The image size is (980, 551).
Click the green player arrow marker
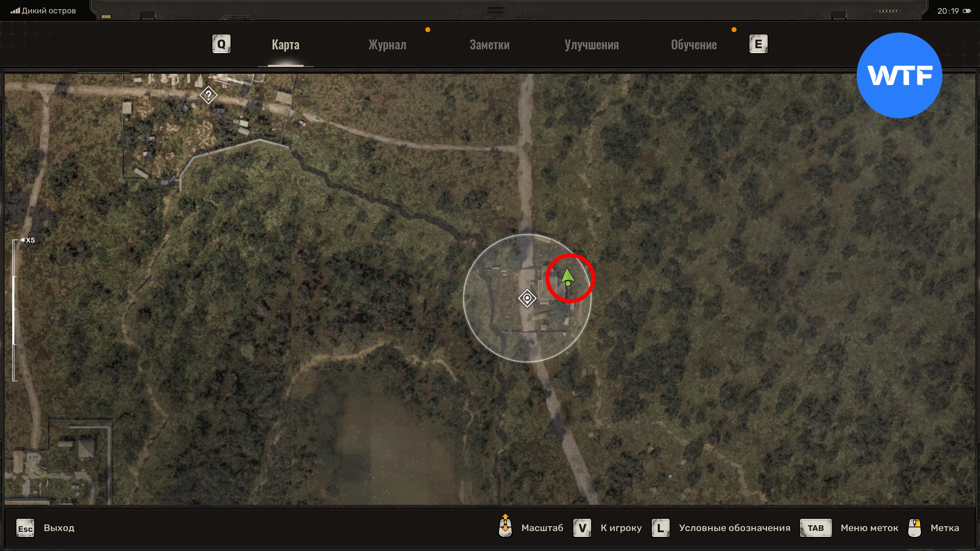[567, 277]
